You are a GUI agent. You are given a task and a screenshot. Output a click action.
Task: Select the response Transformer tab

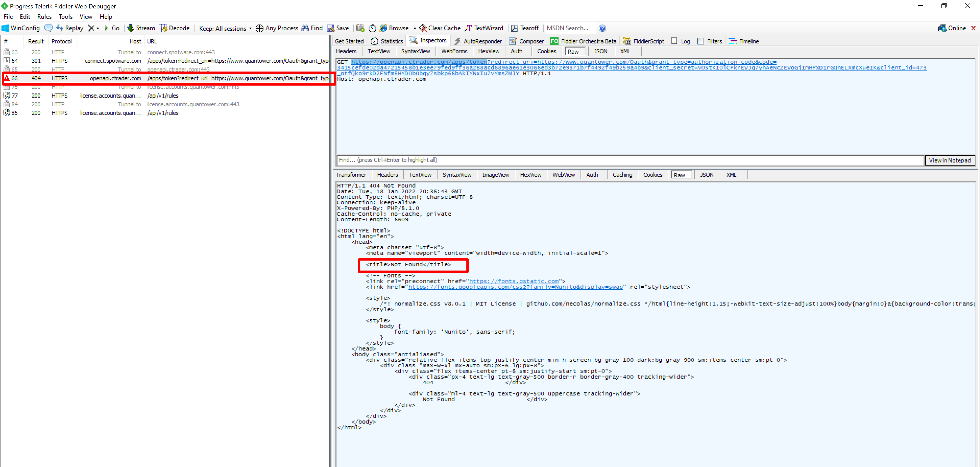pyautogui.click(x=351, y=175)
